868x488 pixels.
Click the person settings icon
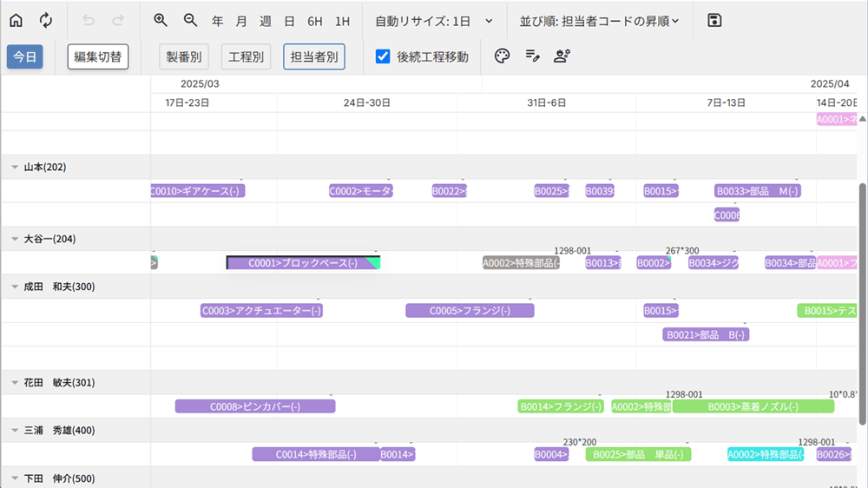click(562, 56)
